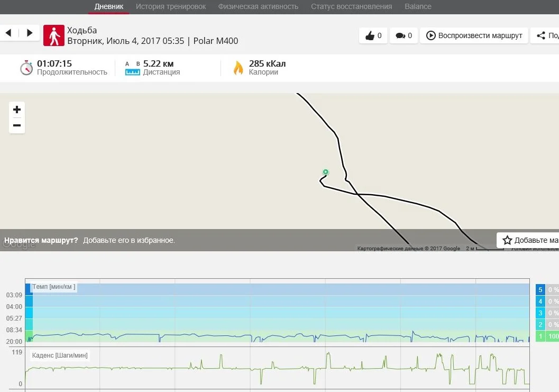Add route to favorites star button
Image resolution: width=559 pixels, height=392 pixels.
[528, 240]
